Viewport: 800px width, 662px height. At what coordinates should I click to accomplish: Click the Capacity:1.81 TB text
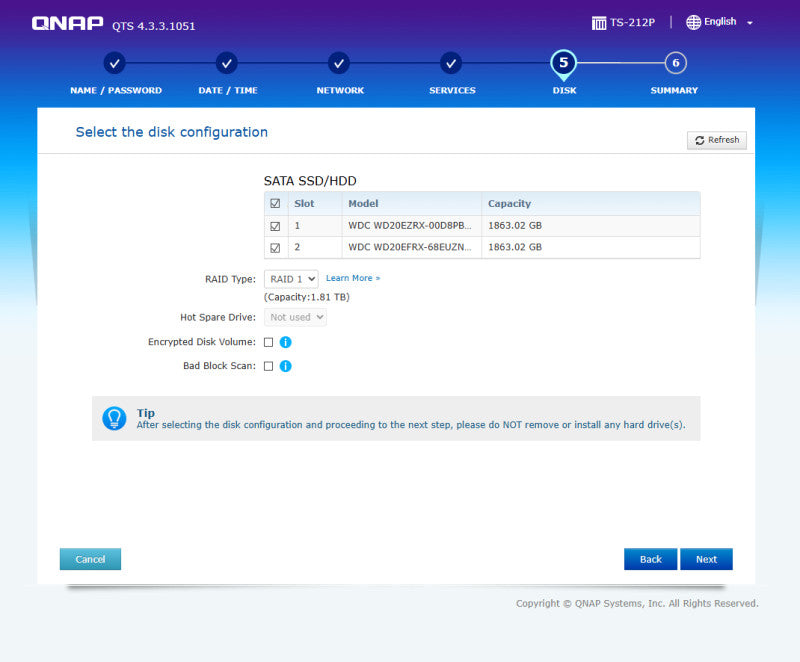coord(307,297)
